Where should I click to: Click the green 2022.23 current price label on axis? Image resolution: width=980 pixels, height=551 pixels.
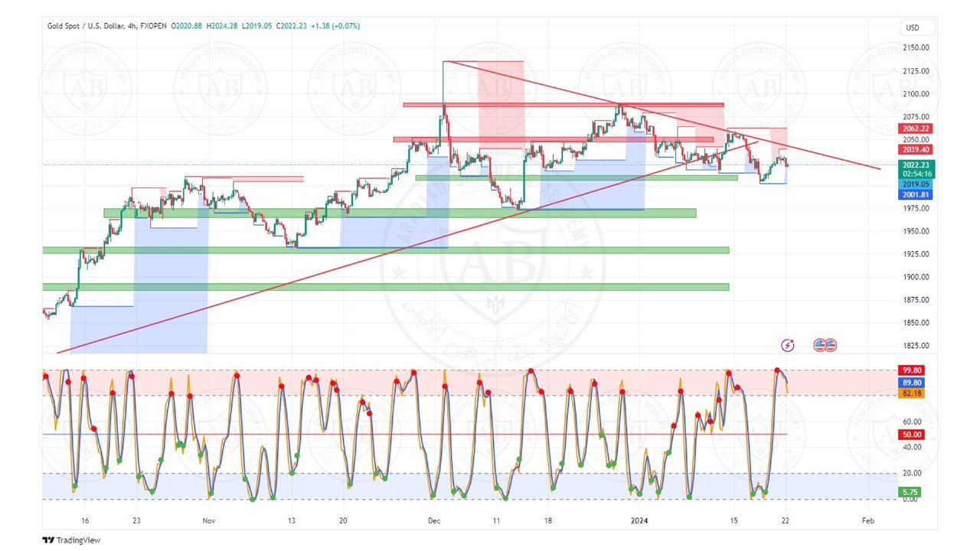click(x=916, y=165)
